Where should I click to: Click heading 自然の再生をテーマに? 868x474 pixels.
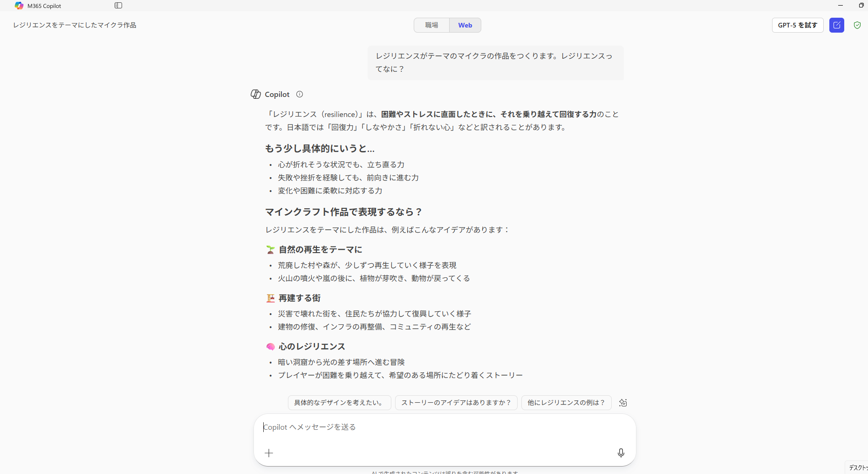321,250
